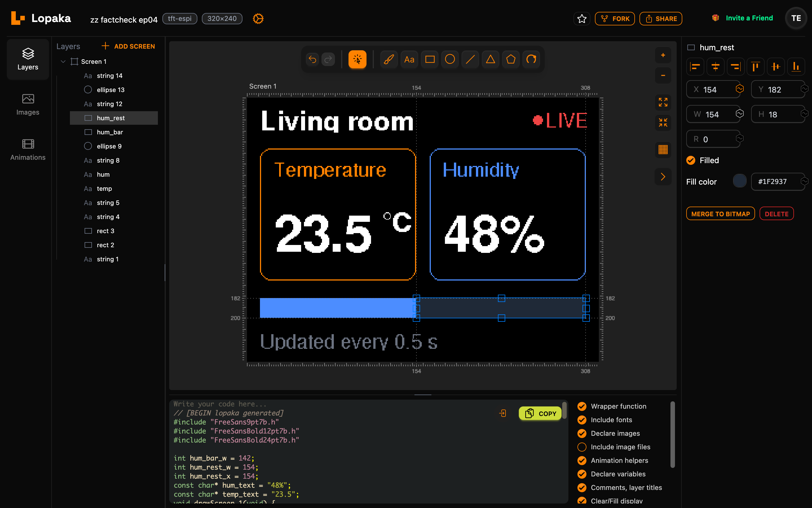Screen dimensions: 812x508
Task: Select the triangle shape tool
Action: [491, 60]
